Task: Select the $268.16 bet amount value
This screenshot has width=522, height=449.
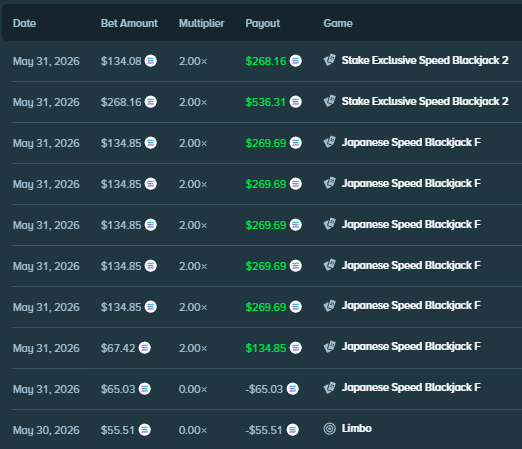Action: tap(121, 102)
